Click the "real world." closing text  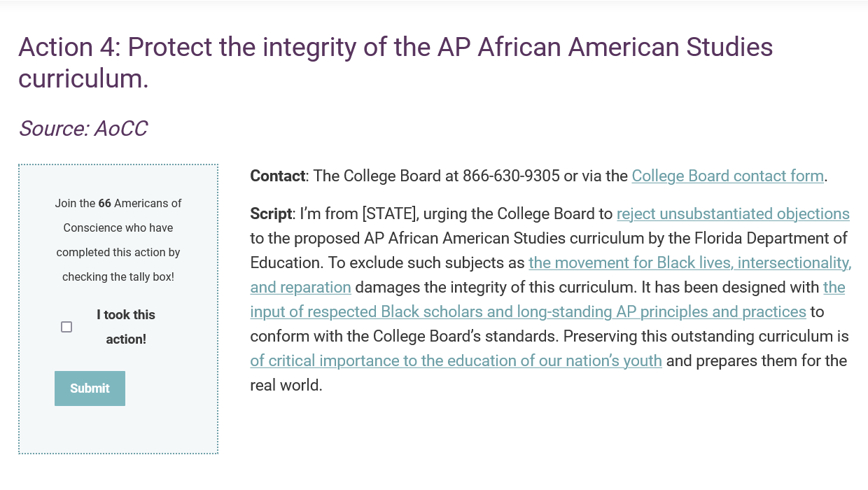click(286, 385)
